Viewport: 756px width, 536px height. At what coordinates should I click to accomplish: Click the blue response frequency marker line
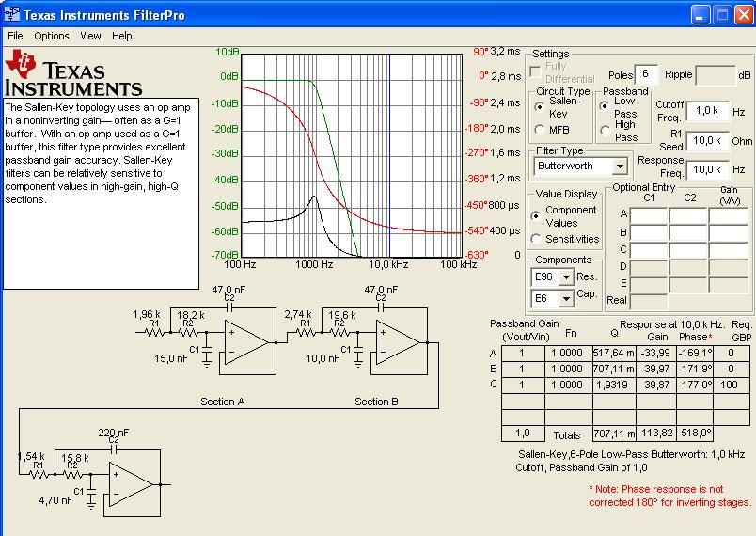[389, 155]
